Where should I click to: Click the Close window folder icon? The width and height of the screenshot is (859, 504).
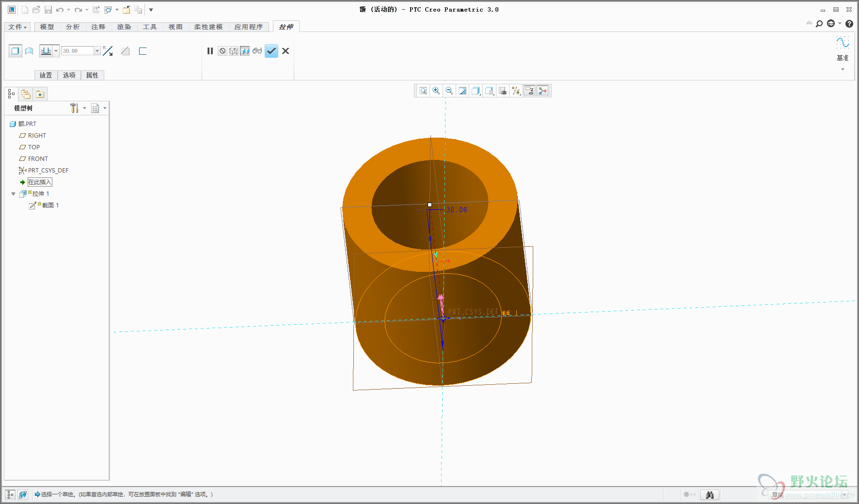point(127,10)
